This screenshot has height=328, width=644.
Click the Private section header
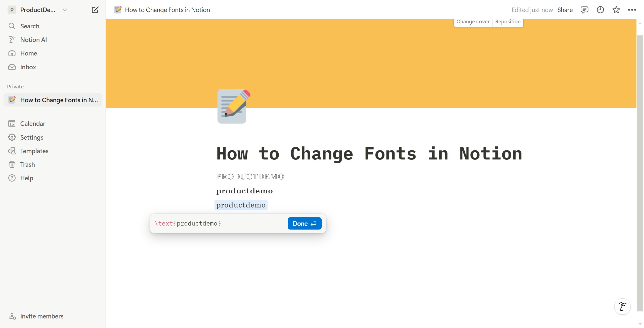(15, 87)
